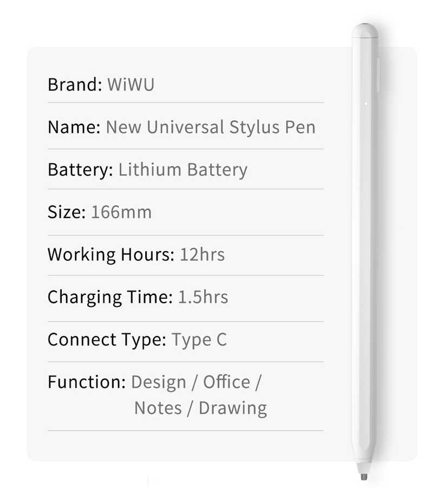Click the "Battery:" label

(x=80, y=170)
